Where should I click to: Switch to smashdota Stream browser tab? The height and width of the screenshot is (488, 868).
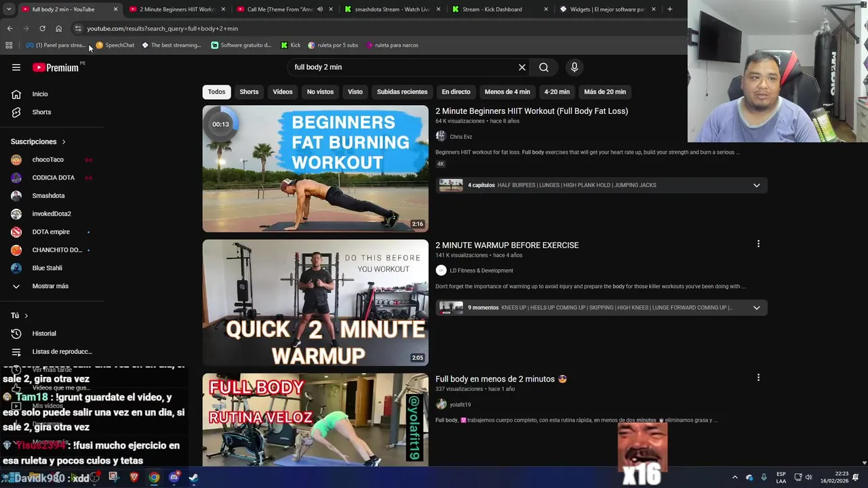[x=392, y=9]
